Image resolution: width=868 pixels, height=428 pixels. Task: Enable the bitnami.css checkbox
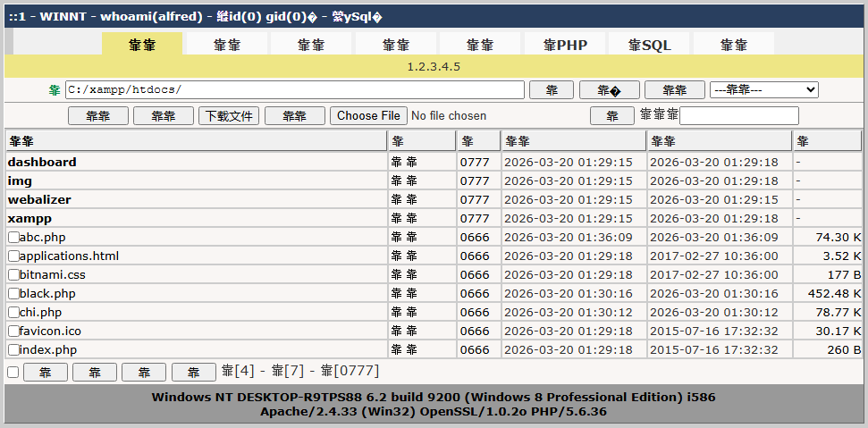13,275
